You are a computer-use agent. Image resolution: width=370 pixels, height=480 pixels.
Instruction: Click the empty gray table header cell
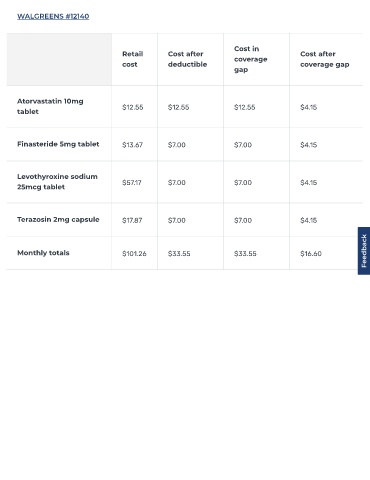point(59,59)
